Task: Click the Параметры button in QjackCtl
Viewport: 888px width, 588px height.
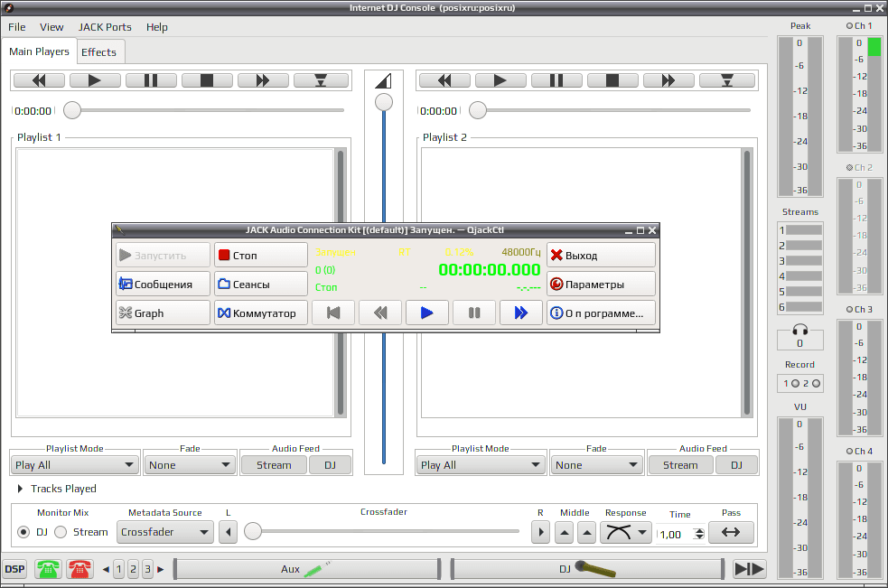Action: coord(601,284)
